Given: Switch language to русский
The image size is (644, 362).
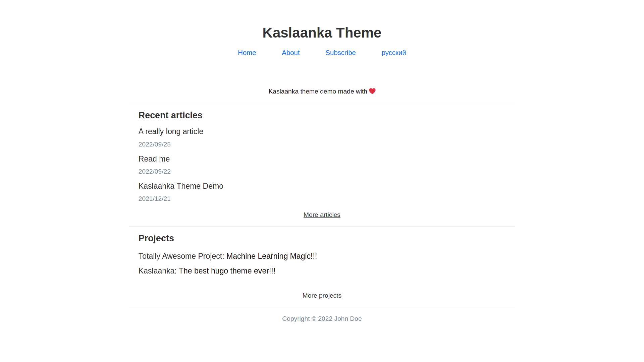Looking at the screenshot, I should tap(393, 53).
